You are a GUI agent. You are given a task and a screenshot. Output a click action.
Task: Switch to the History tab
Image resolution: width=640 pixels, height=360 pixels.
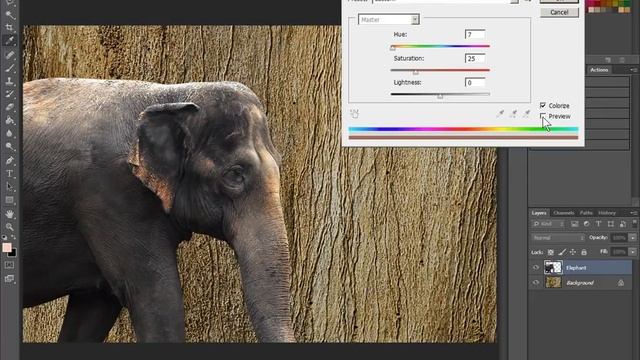(607, 213)
